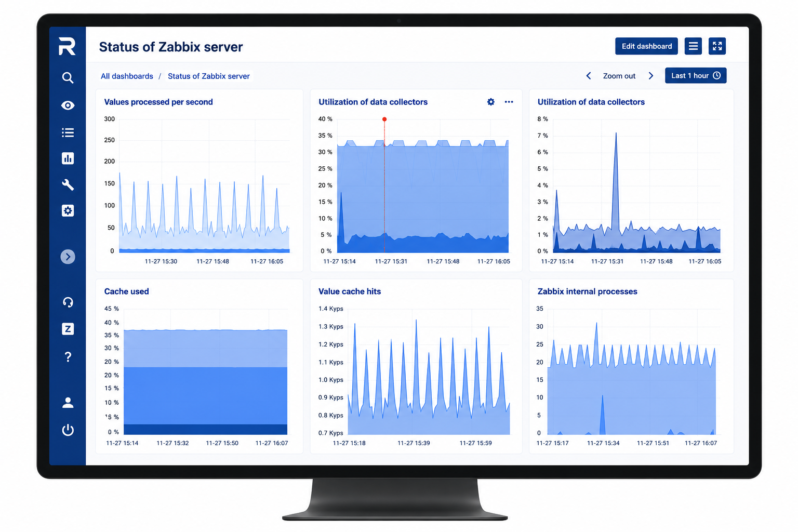Open widget settings gear on data collectors
798x532 pixels.
491,102
